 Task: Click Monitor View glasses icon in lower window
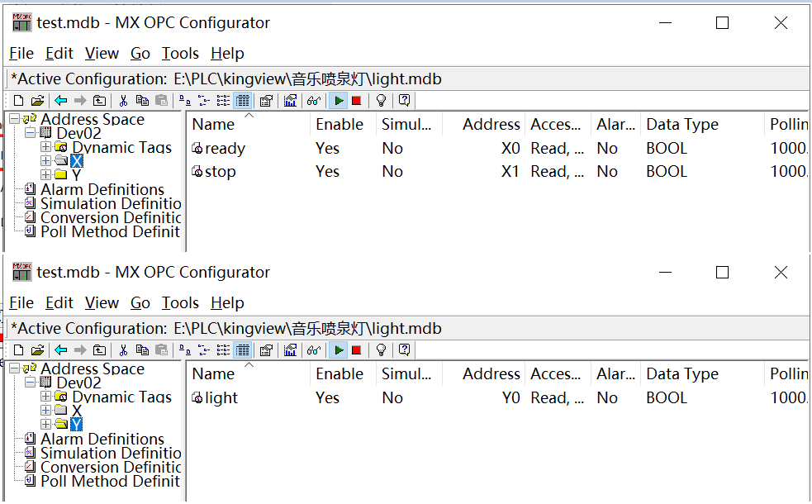[314, 350]
